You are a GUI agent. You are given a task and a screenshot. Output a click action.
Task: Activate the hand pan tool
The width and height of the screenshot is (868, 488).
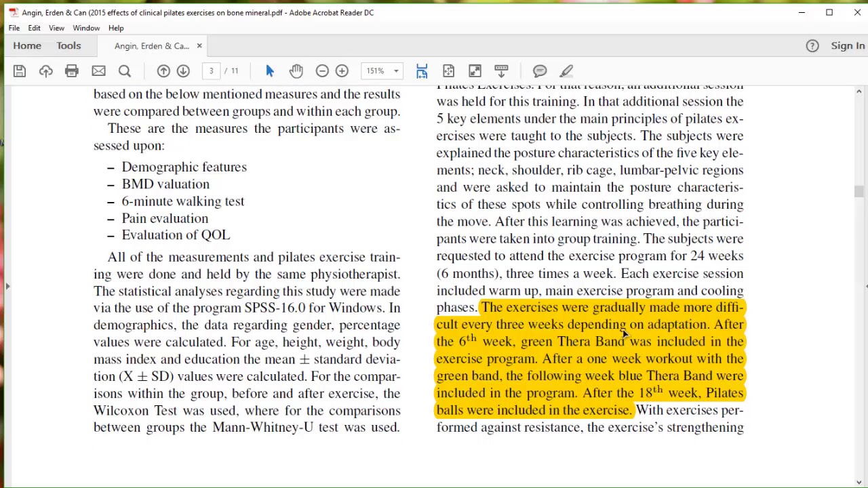pos(296,71)
